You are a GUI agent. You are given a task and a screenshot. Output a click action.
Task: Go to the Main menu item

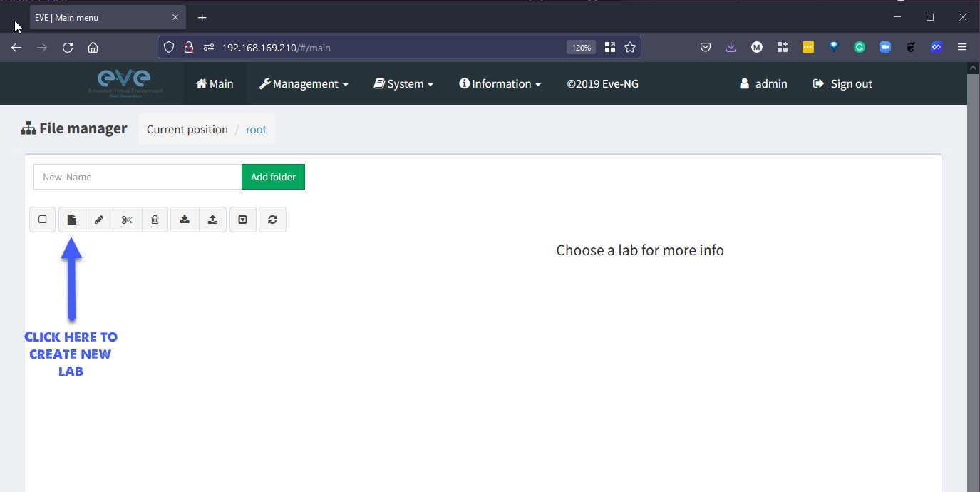[x=215, y=84]
